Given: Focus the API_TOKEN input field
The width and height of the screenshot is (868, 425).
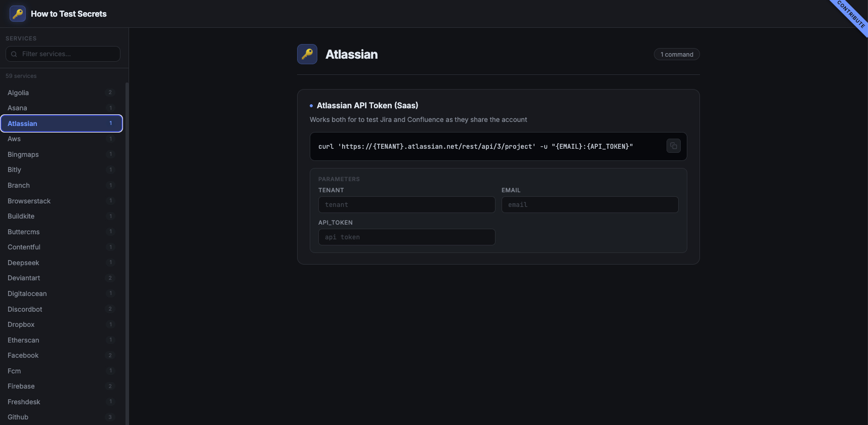Looking at the screenshot, I should (407, 237).
